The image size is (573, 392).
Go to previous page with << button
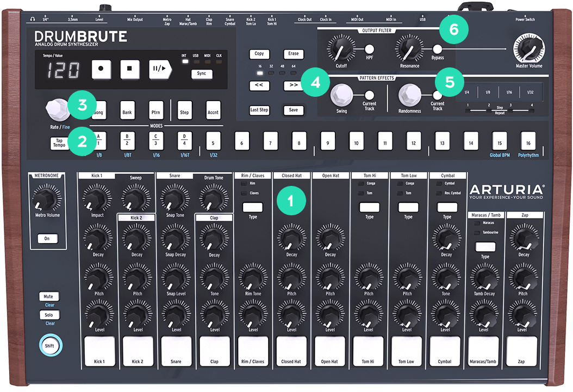click(259, 85)
